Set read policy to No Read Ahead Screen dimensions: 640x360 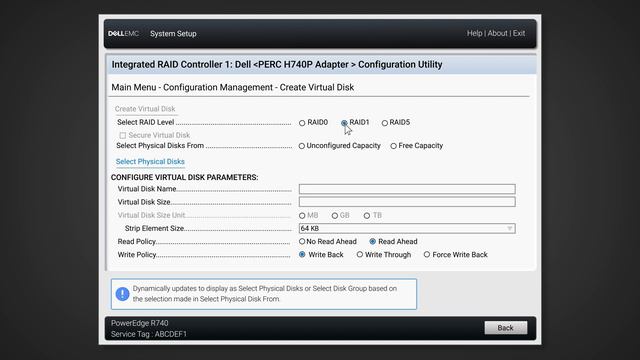click(x=302, y=242)
